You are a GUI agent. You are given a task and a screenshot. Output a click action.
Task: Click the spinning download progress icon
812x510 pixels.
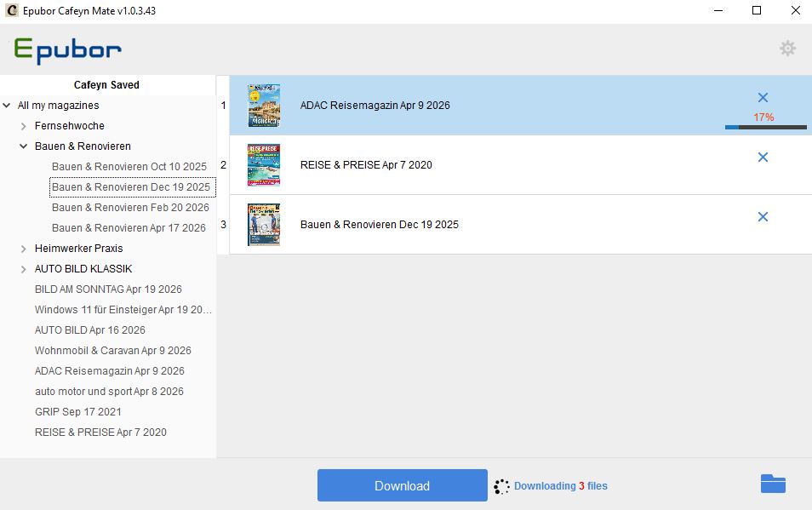(501, 486)
